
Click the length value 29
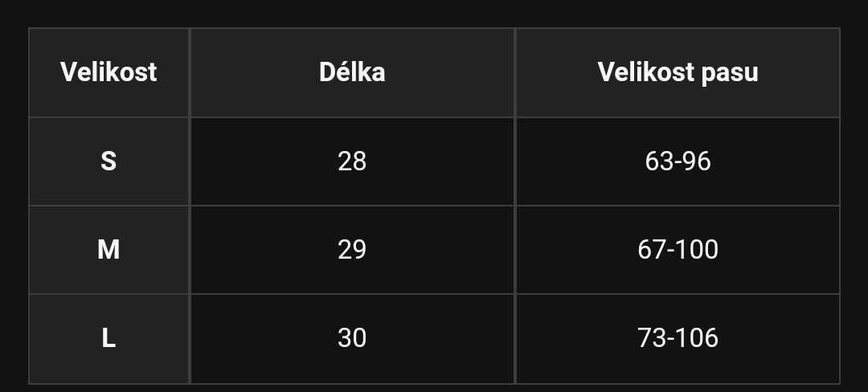(x=352, y=250)
